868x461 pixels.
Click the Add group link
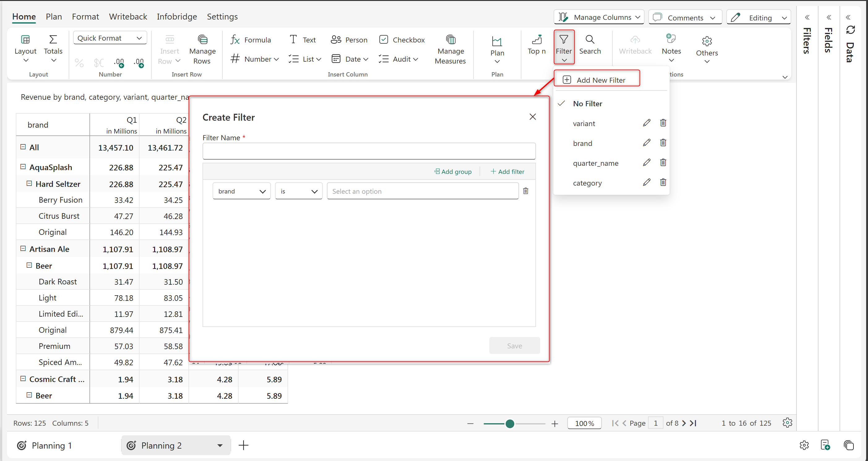452,172
